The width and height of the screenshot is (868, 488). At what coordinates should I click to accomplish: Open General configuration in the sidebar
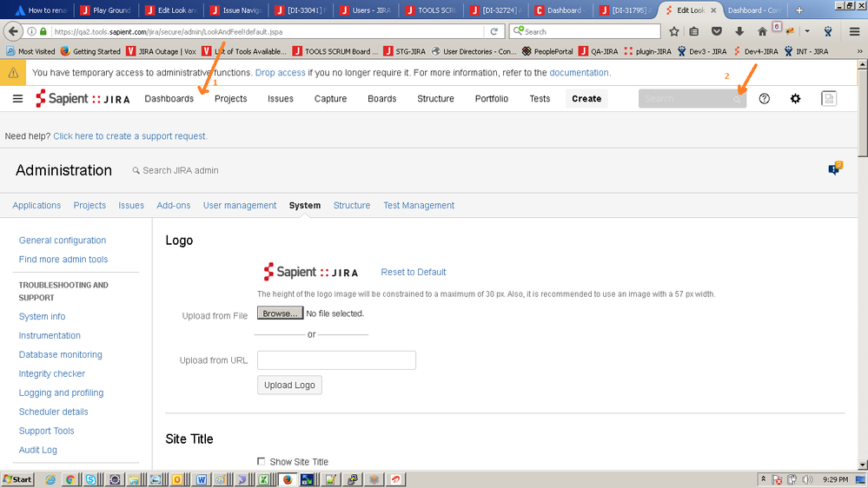(x=63, y=241)
